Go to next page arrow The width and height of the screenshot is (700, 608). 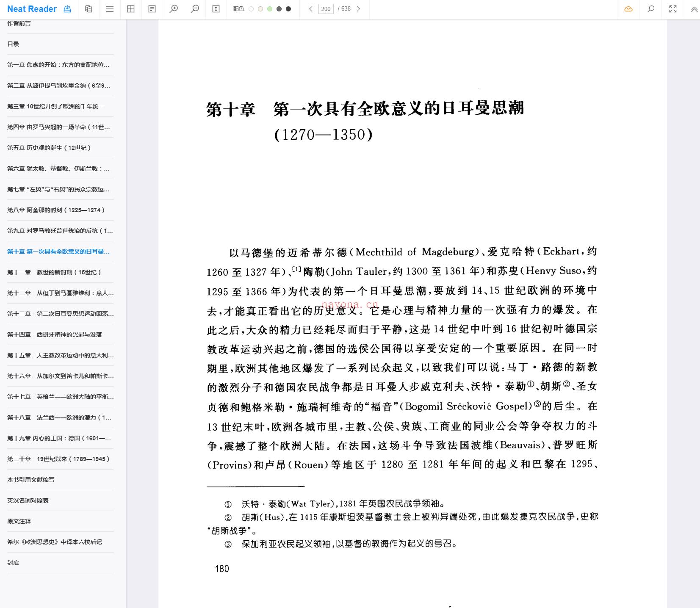tap(358, 9)
